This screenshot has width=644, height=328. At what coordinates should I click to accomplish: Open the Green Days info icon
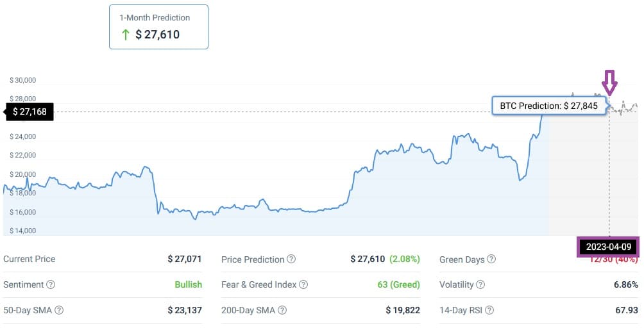(x=491, y=259)
